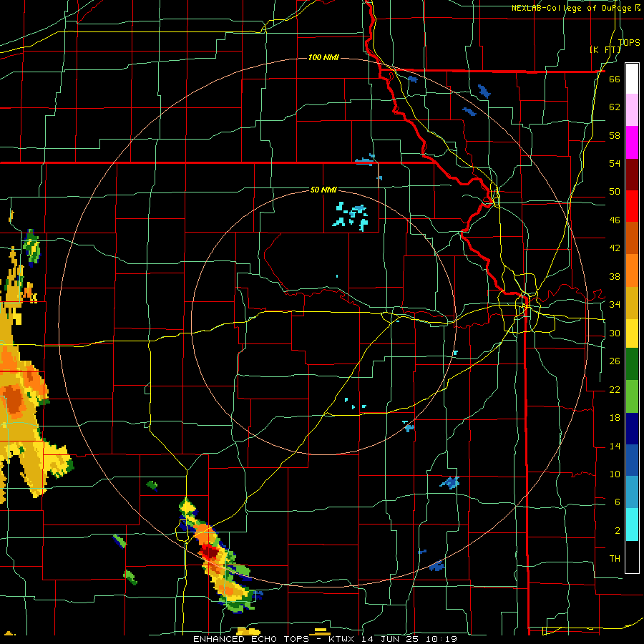
Task: Select the dark green legend band
Action: pos(632,364)
